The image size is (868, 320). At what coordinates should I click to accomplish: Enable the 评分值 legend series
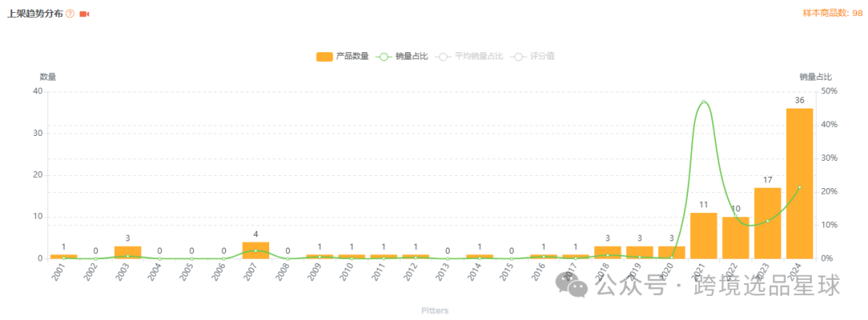pyautogui.click(x=533, y=56)
